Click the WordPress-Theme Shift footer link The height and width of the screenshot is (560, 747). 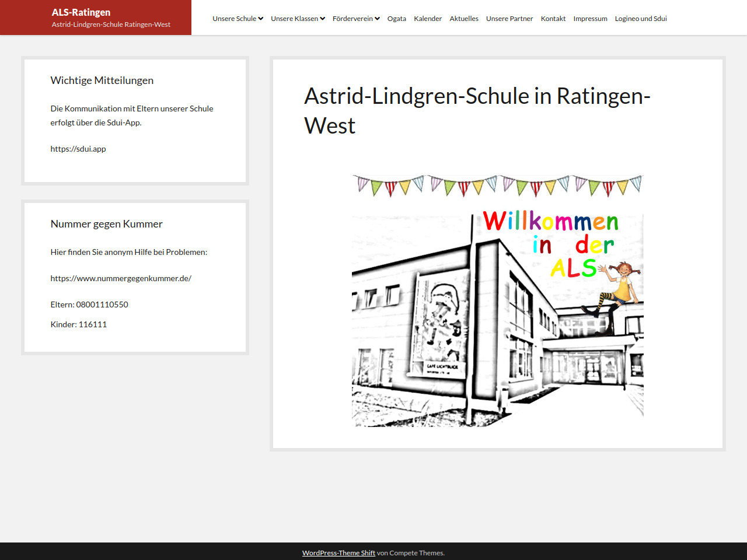tap(338, 553)
